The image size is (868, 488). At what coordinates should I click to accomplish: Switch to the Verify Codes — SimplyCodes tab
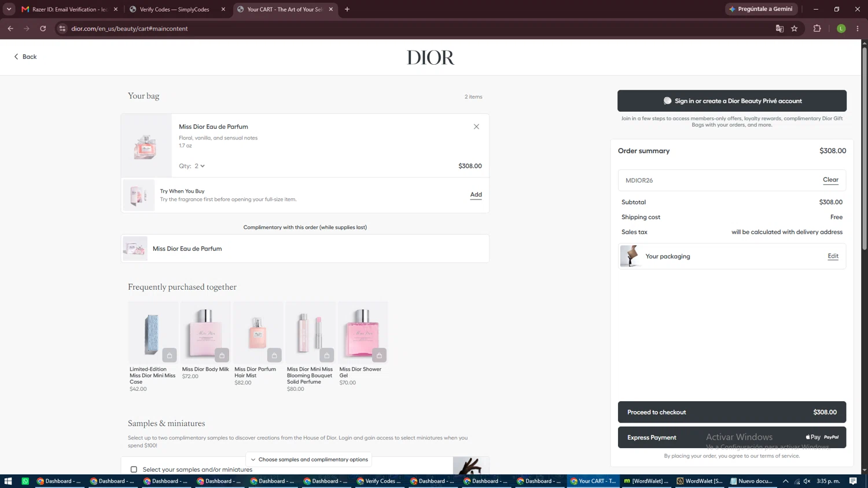[x=177, y=9]
